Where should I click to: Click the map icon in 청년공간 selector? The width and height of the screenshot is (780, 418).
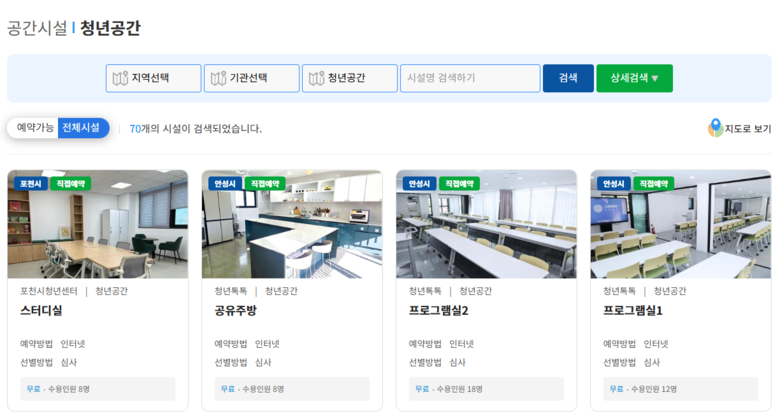pyautogui.click(x=316, y=79)
